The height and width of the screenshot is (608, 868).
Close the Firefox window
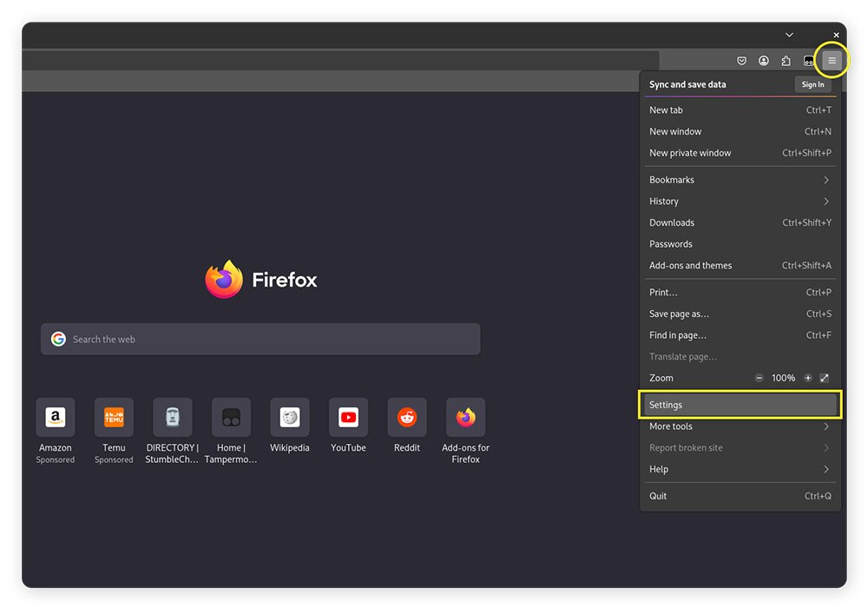pos(836,35)
